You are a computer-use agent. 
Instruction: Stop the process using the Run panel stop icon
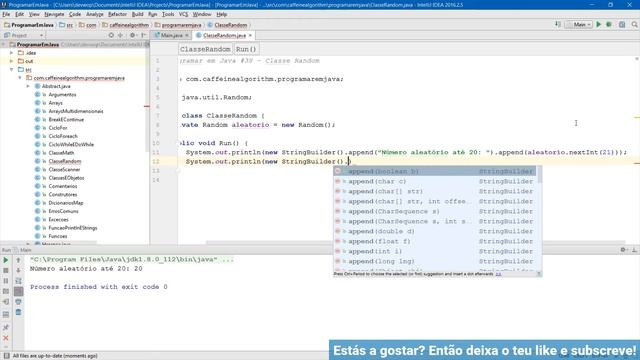[x=6, y=270]
